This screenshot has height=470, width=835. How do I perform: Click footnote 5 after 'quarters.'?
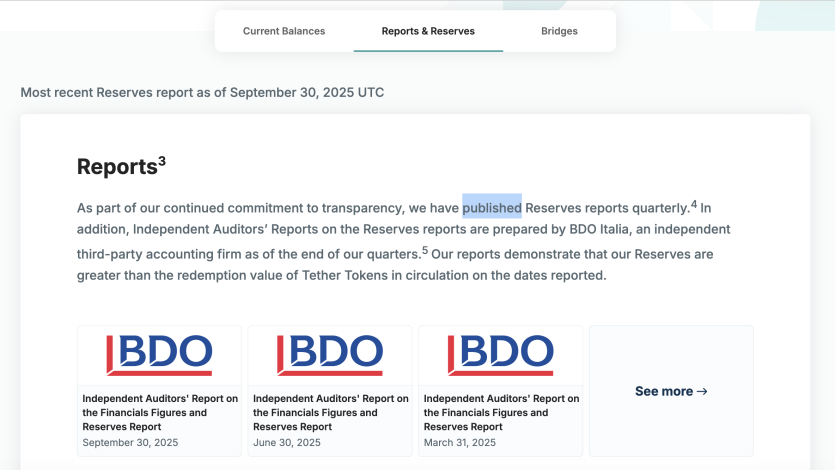tap(425, 250)
